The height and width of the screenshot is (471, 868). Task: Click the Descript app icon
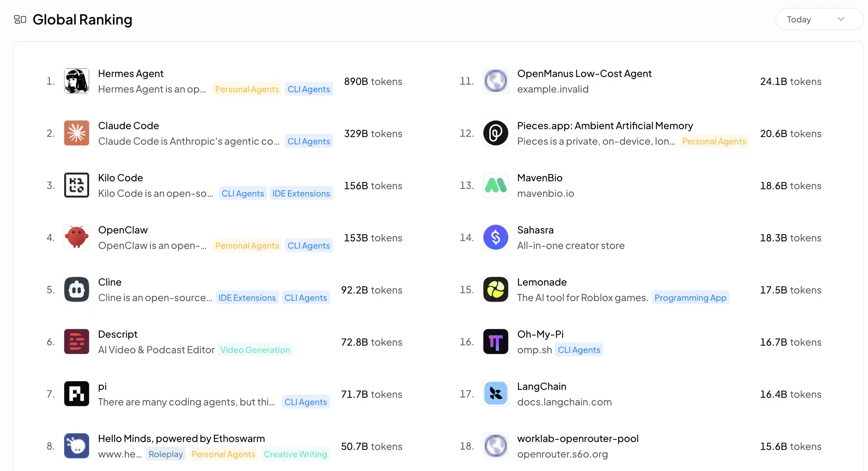(x=77, y=342)
